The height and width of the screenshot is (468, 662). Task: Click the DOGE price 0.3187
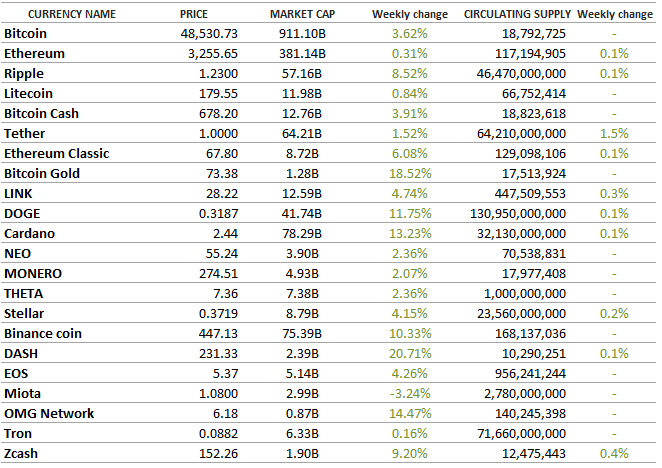click(x=218, y=214)
